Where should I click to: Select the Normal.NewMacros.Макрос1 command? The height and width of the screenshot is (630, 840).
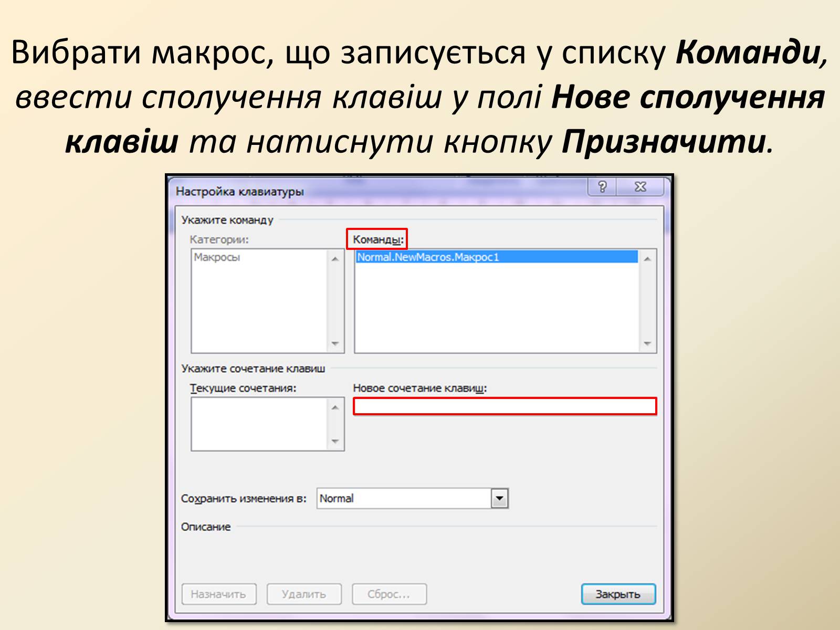pyautogui.click(x=497, y=257)
